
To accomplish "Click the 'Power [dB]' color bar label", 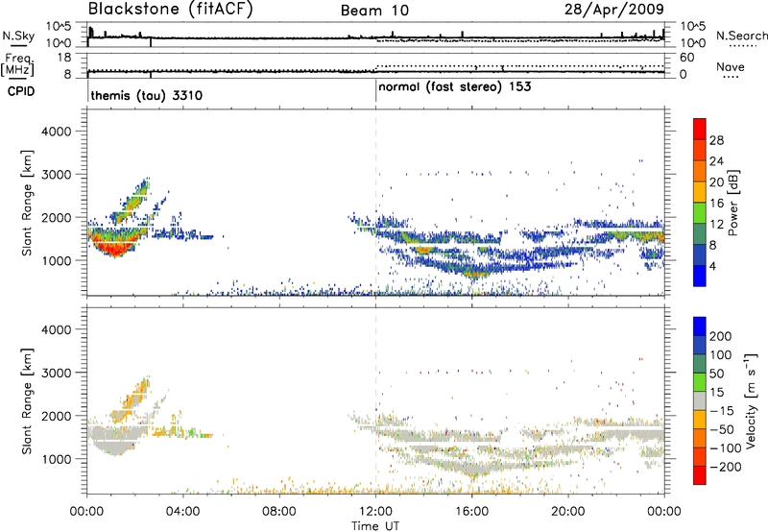I will click(733, 203).
